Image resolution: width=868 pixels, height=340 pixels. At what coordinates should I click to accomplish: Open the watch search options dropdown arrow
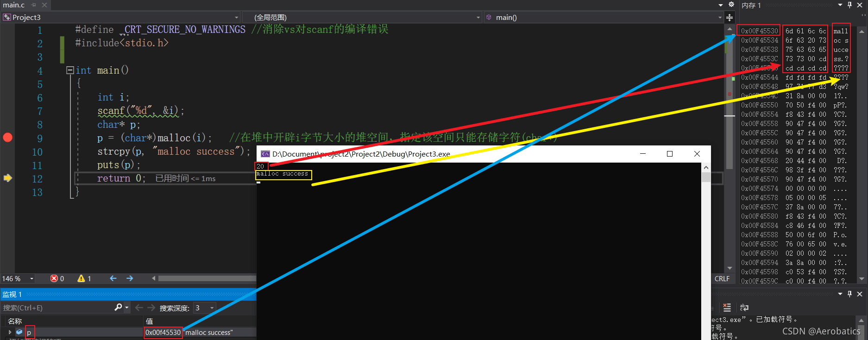pos(126,308)
